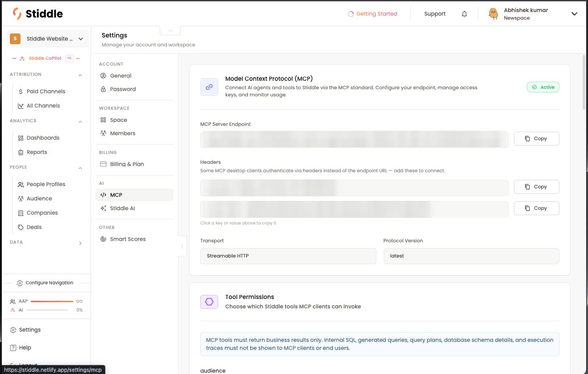This screenshot has height=374, width=588.
Task: Open Smart Scores settings
Action: pos(134,239)
